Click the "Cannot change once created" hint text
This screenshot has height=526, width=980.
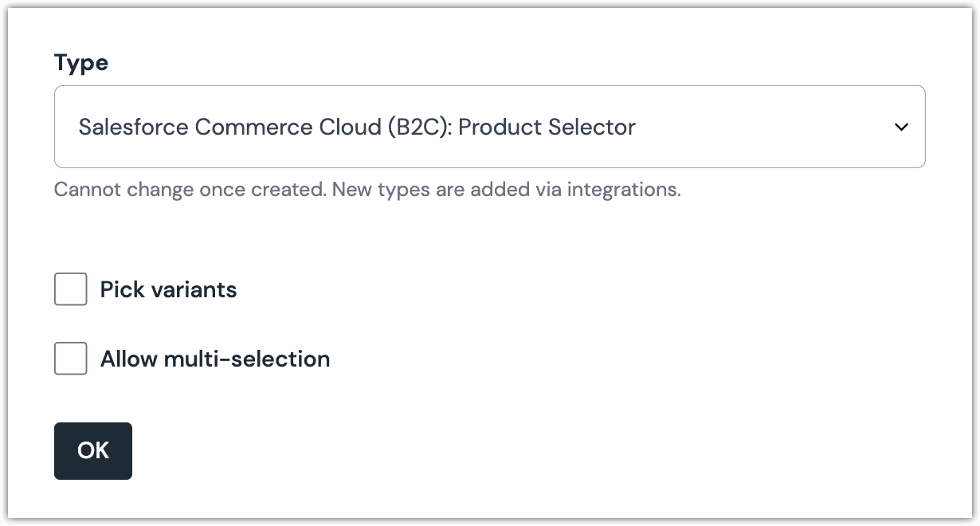pos(189,190)
